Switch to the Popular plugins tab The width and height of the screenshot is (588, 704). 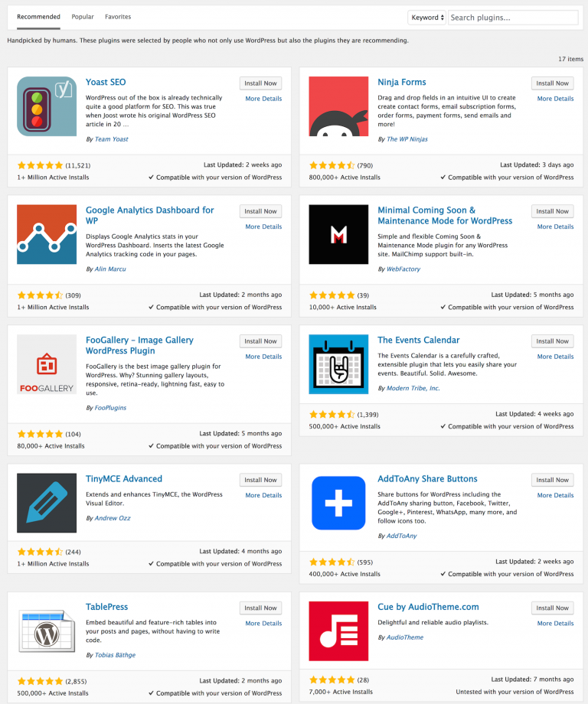click(82, 16)
